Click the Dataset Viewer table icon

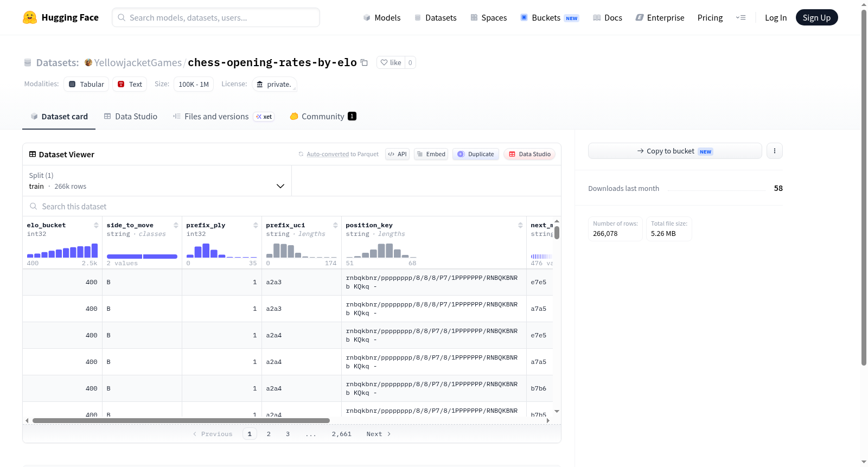[33, 155]
